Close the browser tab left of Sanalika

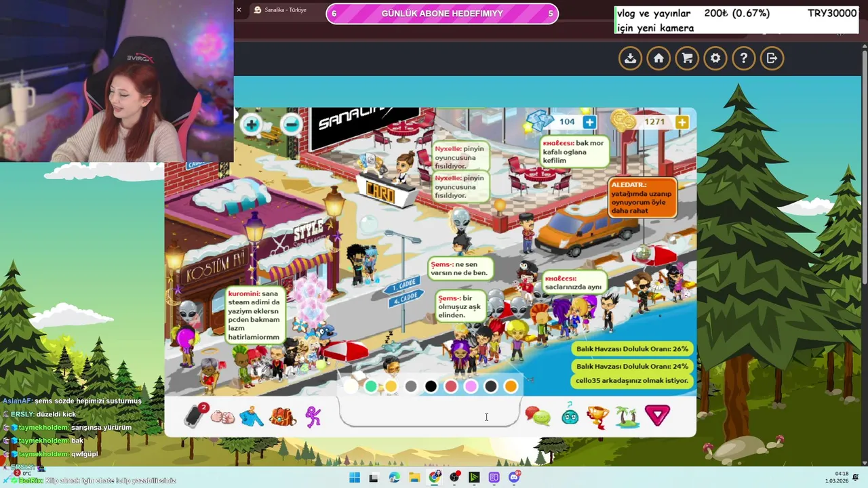pos(239,10)
